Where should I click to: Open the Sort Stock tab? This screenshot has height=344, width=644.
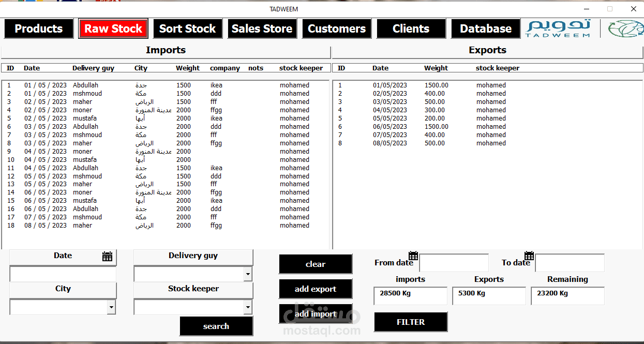click(187, 28)
